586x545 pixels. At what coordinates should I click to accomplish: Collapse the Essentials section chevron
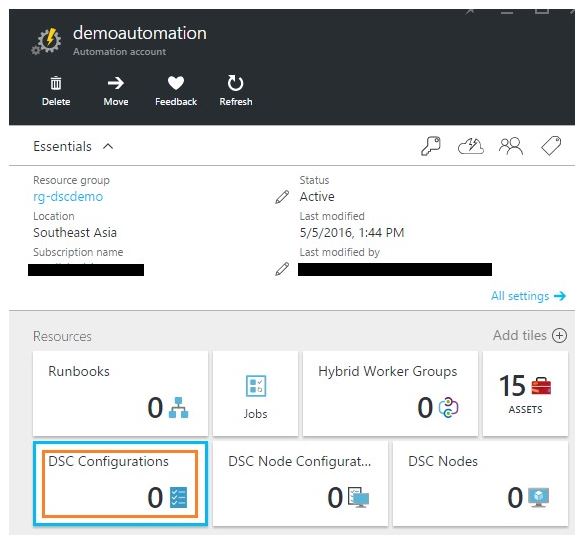tap(108, 146)
